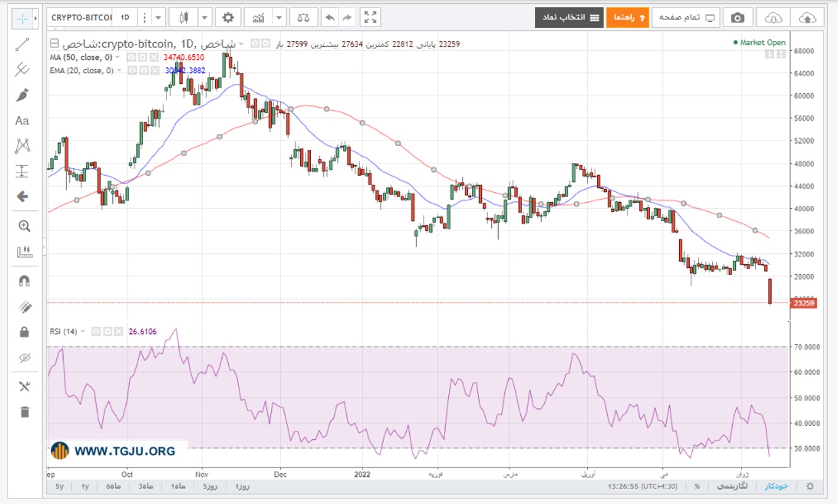Click the trash icon to remove drawings
Screen dimensions: 838x504
pos(24,412)
